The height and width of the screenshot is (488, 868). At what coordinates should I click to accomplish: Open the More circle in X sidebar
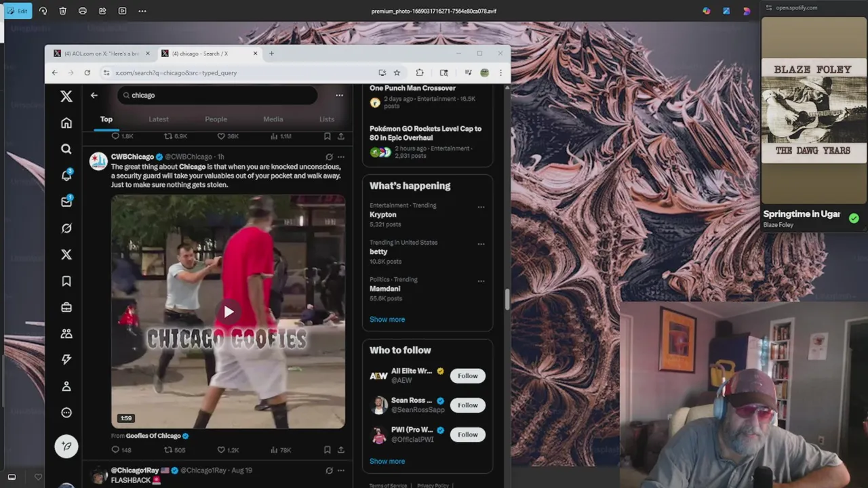(66, 413)
